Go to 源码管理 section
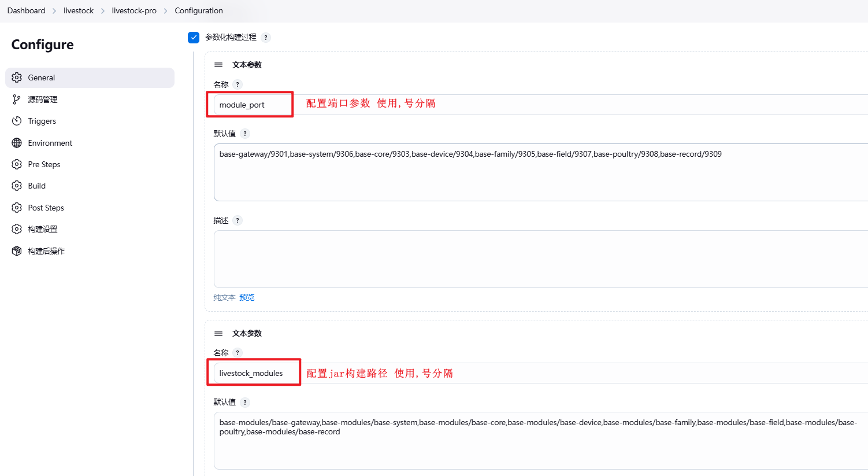The image size is (868, 476). [x=90, y=99]
